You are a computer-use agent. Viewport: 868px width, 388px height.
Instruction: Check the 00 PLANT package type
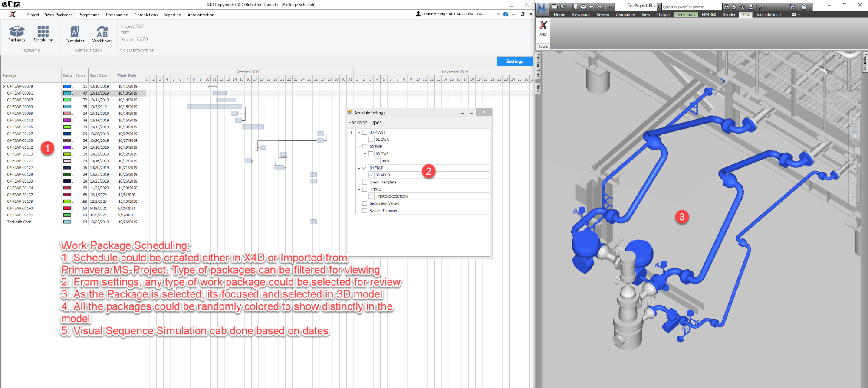pyautogui.click(x=365, y=133)
